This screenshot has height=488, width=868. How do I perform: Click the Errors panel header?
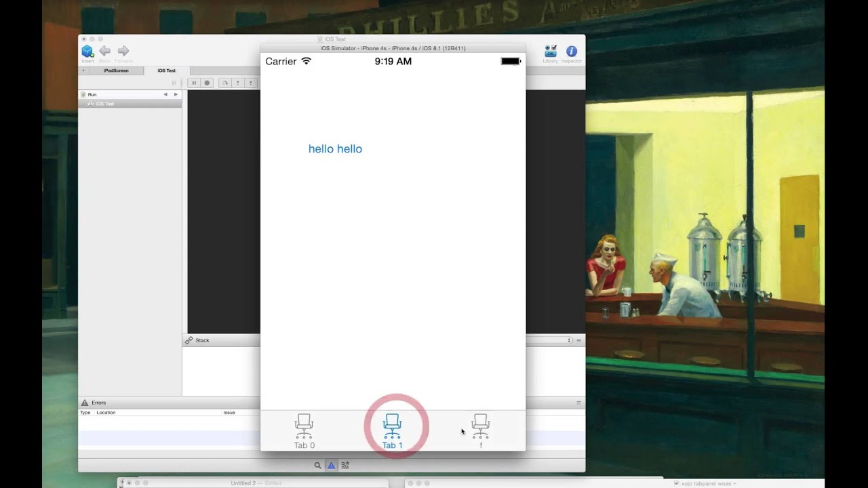coord(169,403)
